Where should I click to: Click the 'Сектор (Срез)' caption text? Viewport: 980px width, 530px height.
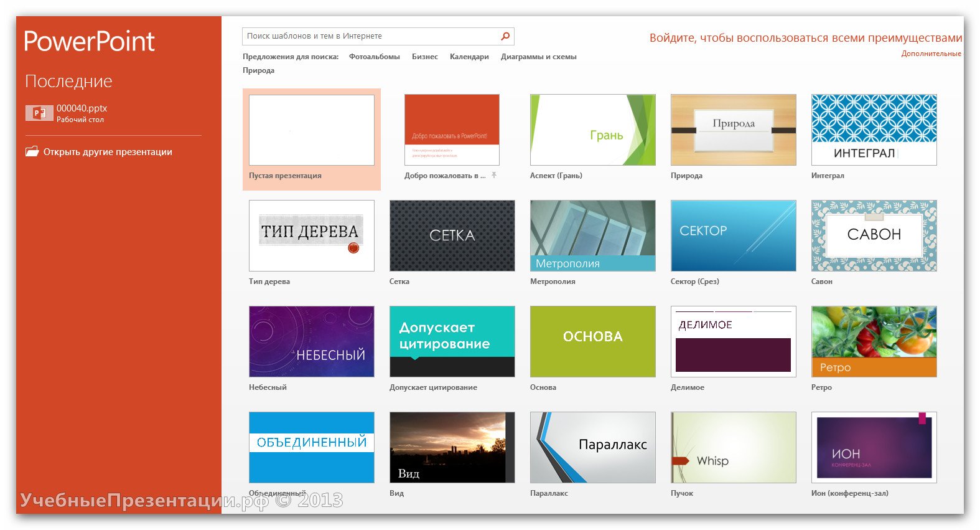pyautogui.click(x=695, y=282)
